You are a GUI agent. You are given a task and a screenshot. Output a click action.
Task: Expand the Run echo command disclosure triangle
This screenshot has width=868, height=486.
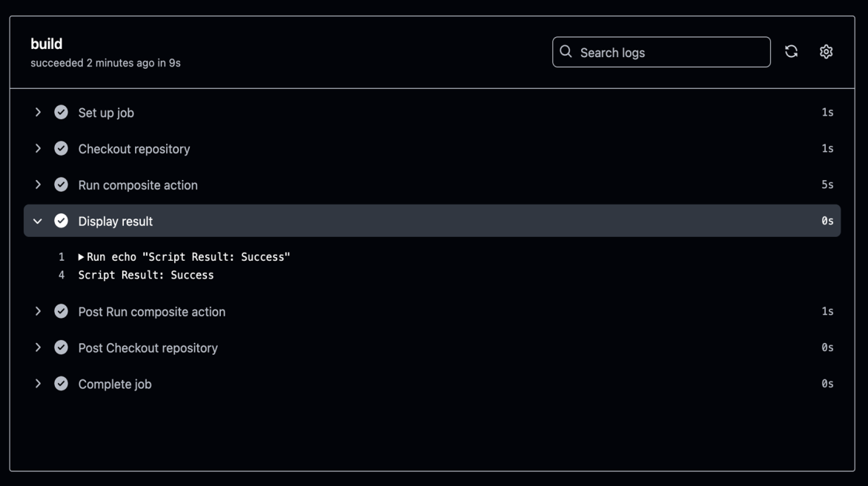point(81,257)
